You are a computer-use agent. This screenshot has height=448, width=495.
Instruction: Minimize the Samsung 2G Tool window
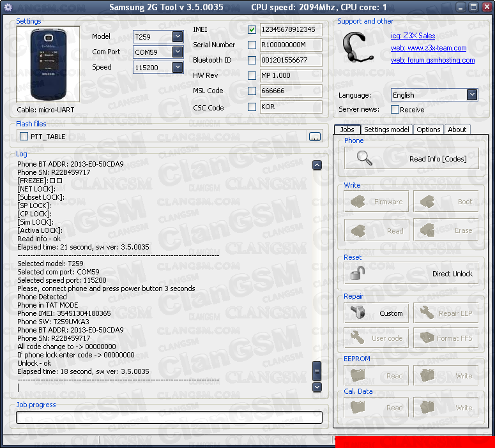coord(461,7)
